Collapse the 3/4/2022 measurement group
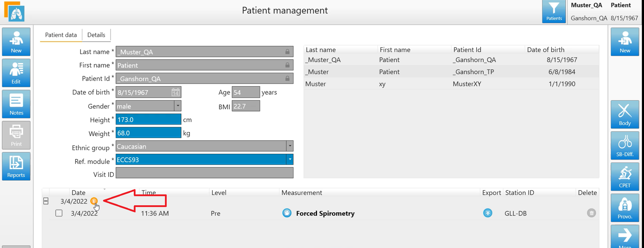This screenshot has width=644, height=248. tap(46, 201)
